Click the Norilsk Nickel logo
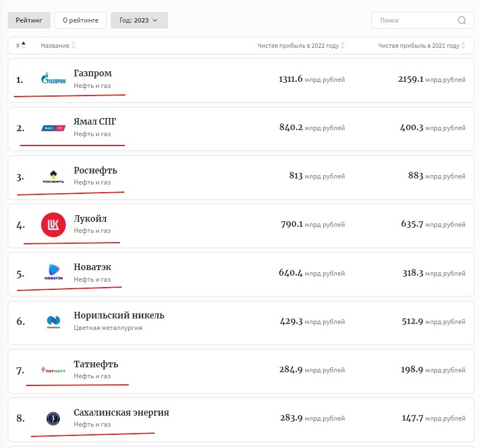This screenshot has height=448, width=480. [54, 322]
